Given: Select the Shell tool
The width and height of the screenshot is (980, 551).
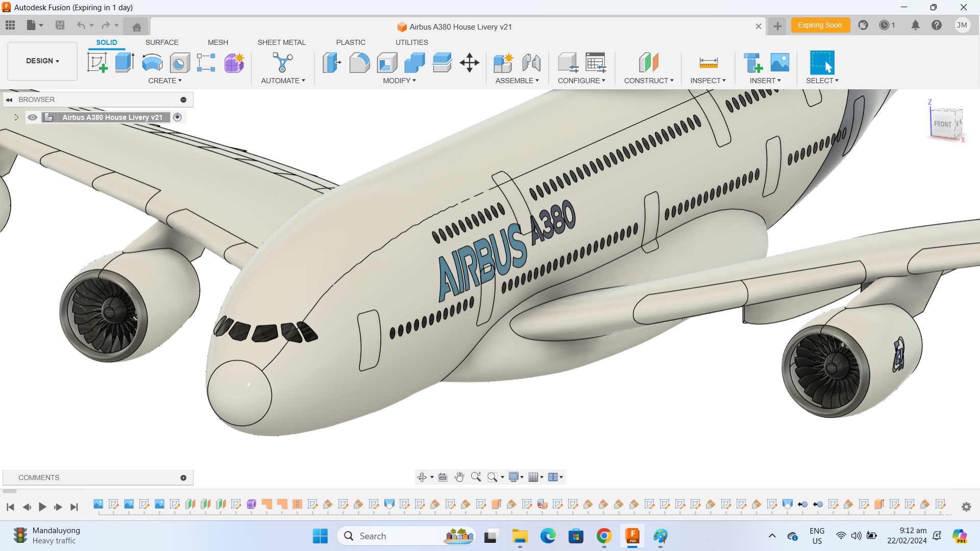Looking at the screenshot, I should point(387,62).
